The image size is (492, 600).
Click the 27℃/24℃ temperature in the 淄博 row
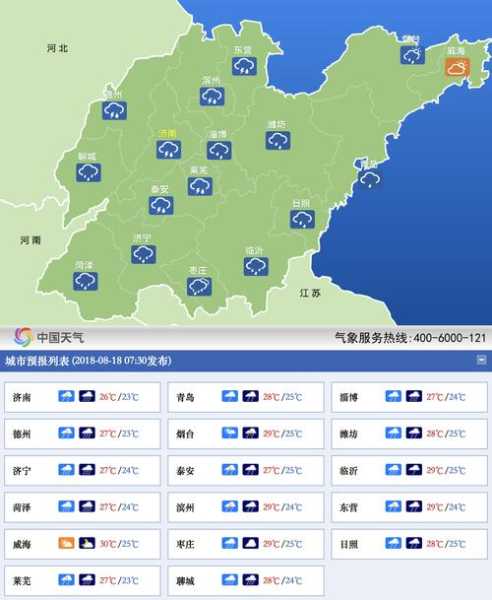[446, 397]
